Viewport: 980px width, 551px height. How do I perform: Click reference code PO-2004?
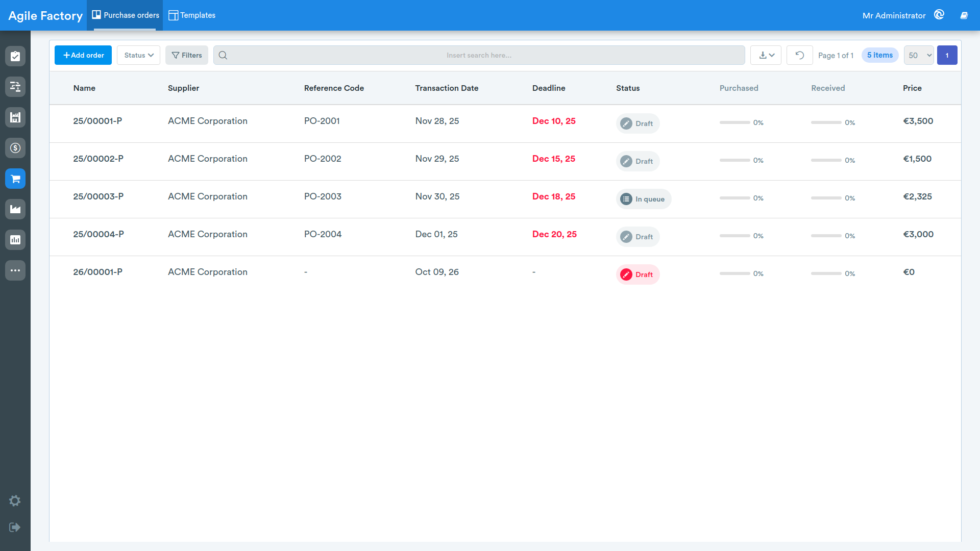(x=323, y=234)
